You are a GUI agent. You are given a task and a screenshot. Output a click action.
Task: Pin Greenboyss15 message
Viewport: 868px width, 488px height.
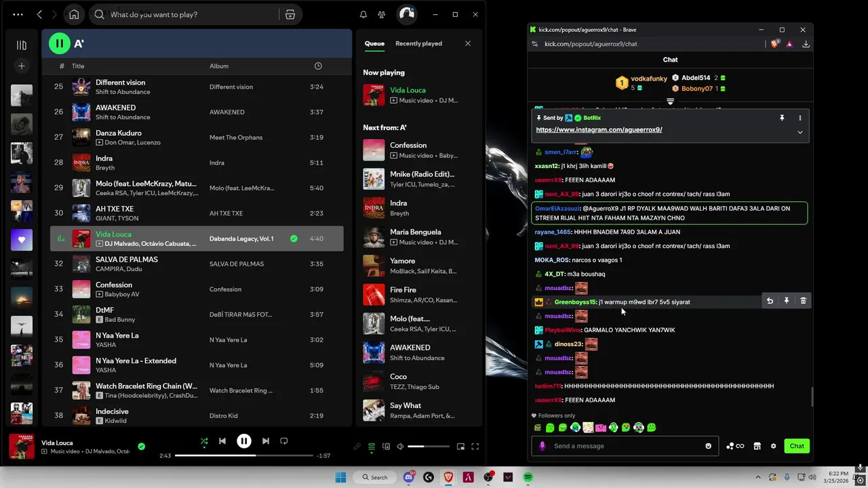(787, 301)
